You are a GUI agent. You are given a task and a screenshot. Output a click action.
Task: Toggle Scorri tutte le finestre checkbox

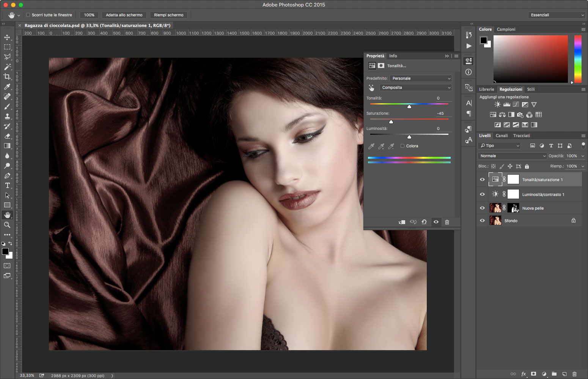pyautogui.click(x=28, y=15)
